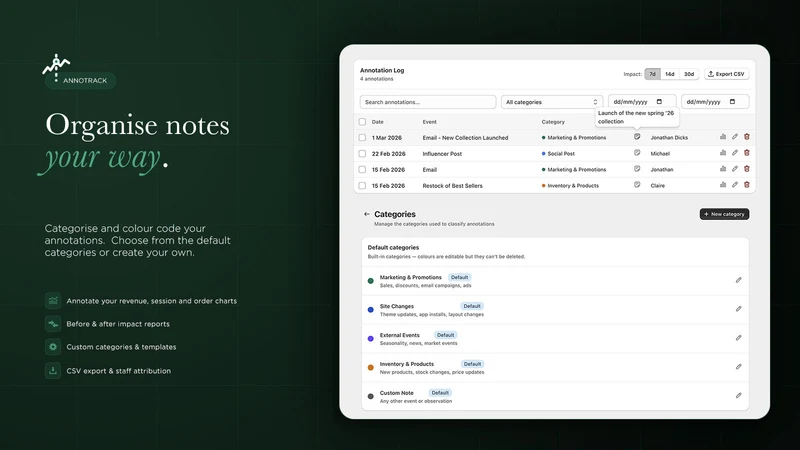This screenshot has width=800, height=450.
Task: Click 'Social Post' category cell
Action: click(558, 154)
